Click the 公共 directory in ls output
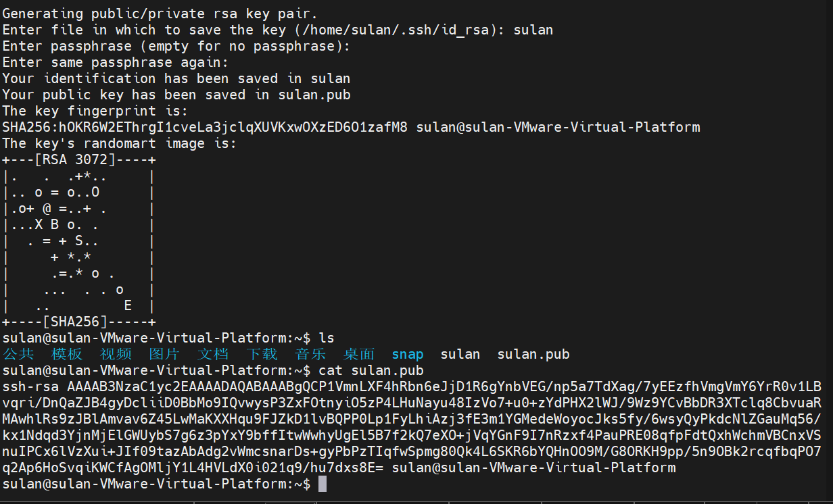The image size is (833, 504). [x=18, y=354]
